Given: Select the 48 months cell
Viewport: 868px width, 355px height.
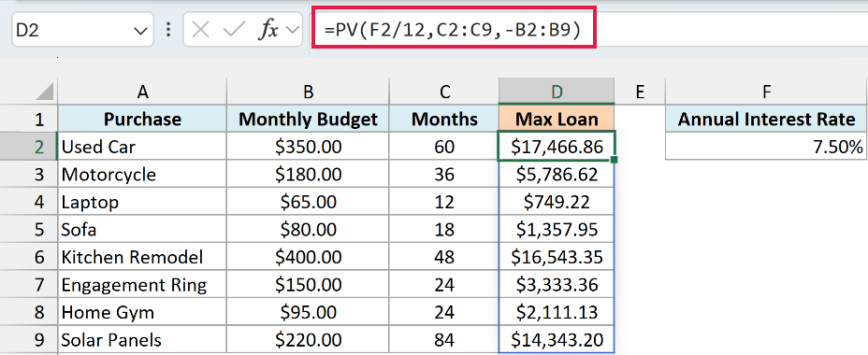Looking at the screenshot, I should pos(444,257).
